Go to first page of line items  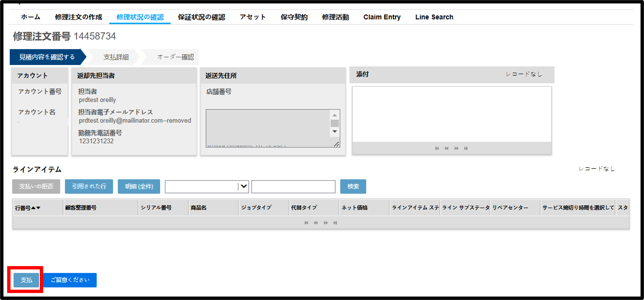(x=306, y=223)
